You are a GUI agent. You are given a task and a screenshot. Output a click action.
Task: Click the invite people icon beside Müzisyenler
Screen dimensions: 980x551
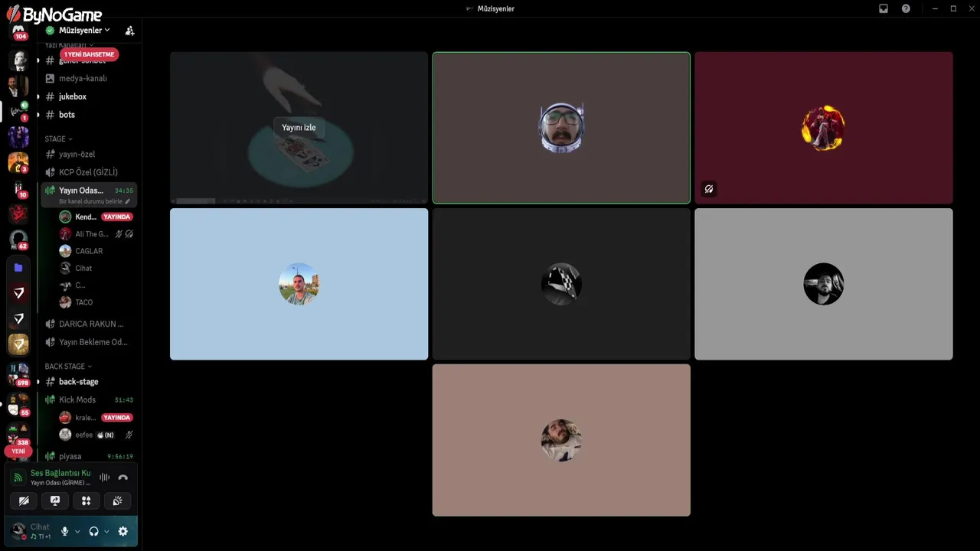coord(129,31)
